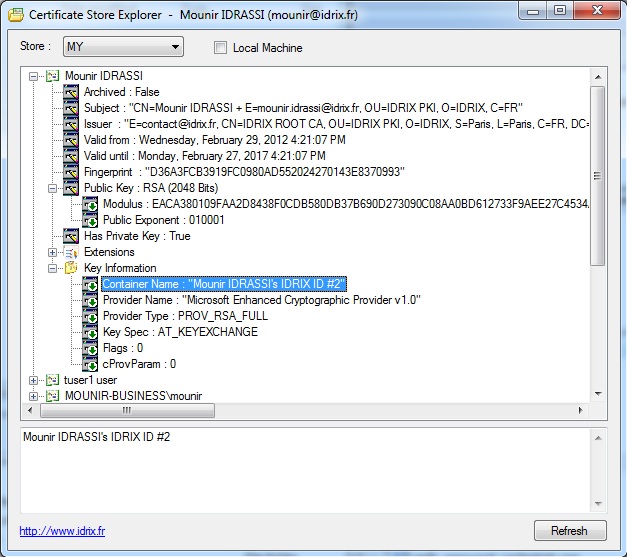Click the Public Exponent row icon
Screen dimensions: 627x557
[x=90, y=220]
